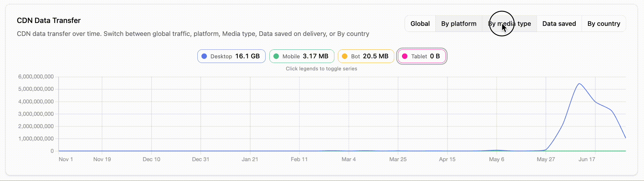Click the 'Click legends to toggle series' hint
The image size is (644, 181).
pos(321,69)
